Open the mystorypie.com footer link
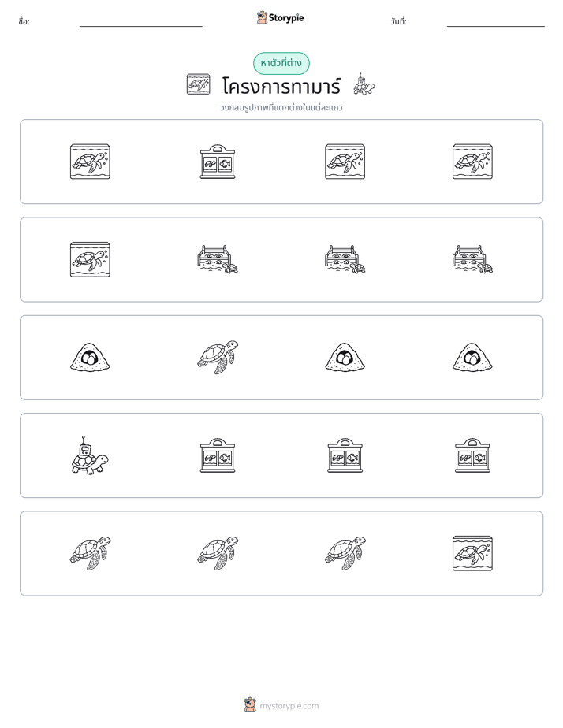The height and width of the screenshot is (728, 563). point(289,706)
